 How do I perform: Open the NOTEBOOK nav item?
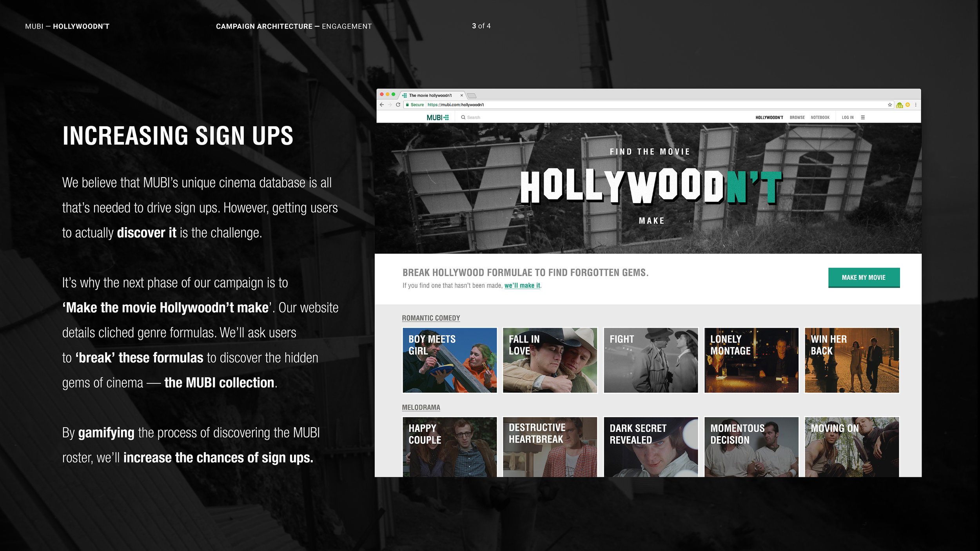[x=820, y=118]
